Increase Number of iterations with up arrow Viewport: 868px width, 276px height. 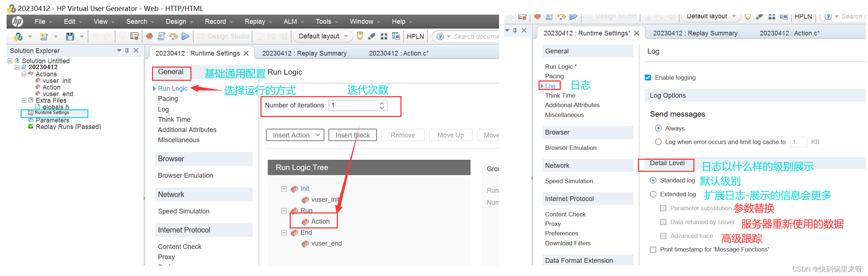[x=382, y=103]
